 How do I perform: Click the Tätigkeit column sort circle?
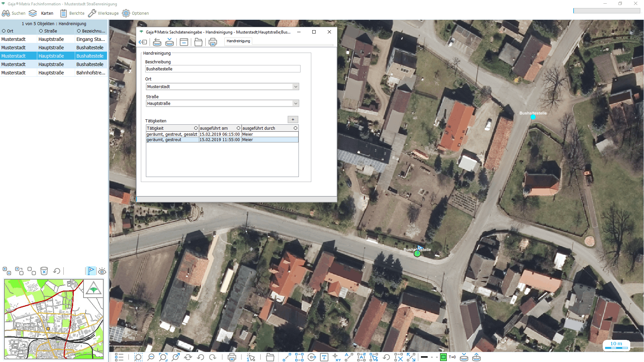(x=196, y=128)
